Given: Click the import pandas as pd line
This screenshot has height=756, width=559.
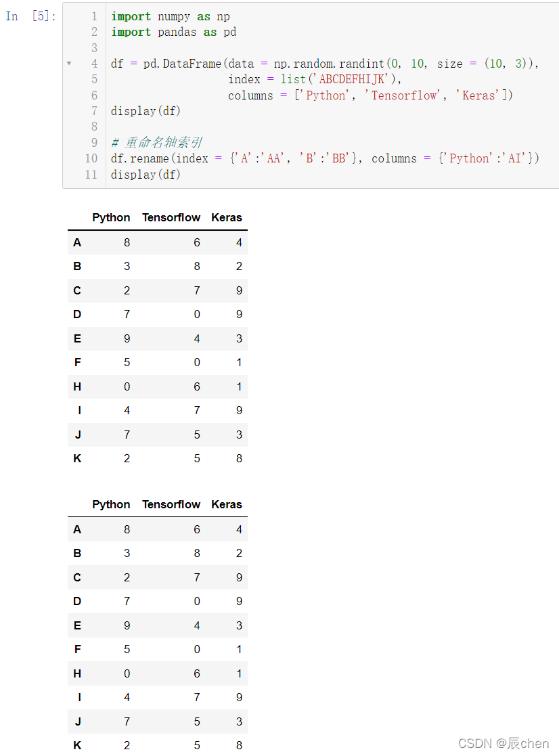Looking at the screenshot, I should (x=173, y=32).
